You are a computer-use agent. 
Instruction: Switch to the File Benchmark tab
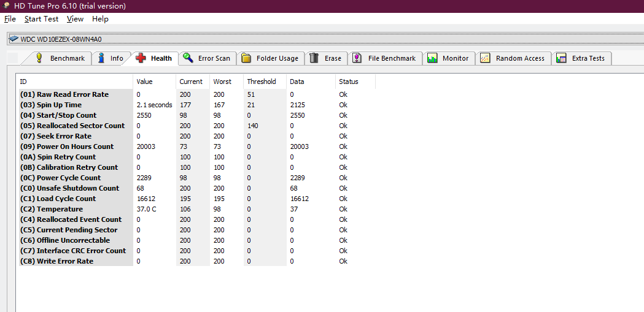coord(386,58)
